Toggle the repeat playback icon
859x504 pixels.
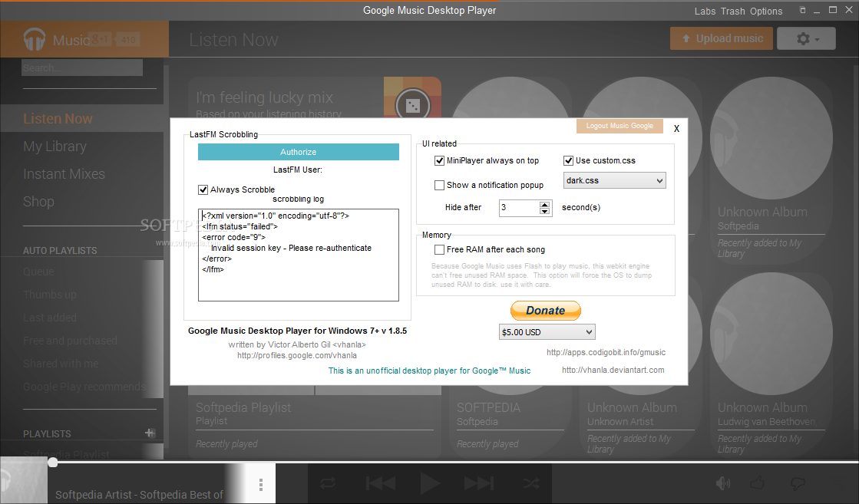click(328, 483)
